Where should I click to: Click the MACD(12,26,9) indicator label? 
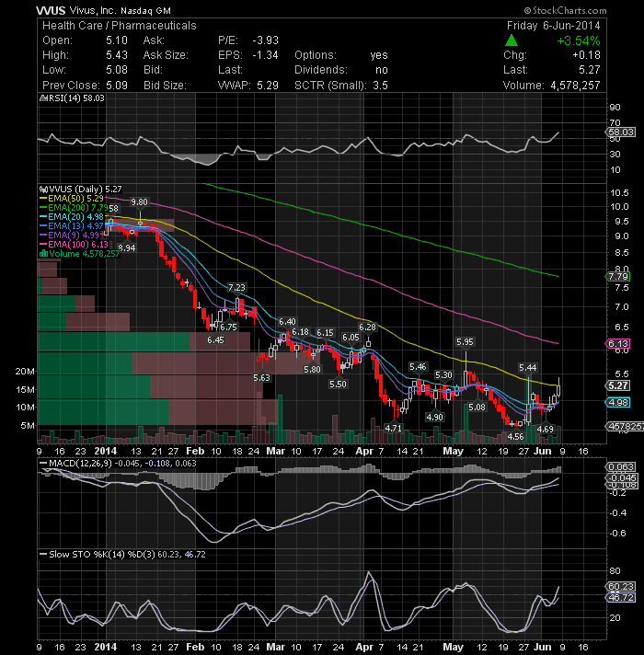[118, 464]
